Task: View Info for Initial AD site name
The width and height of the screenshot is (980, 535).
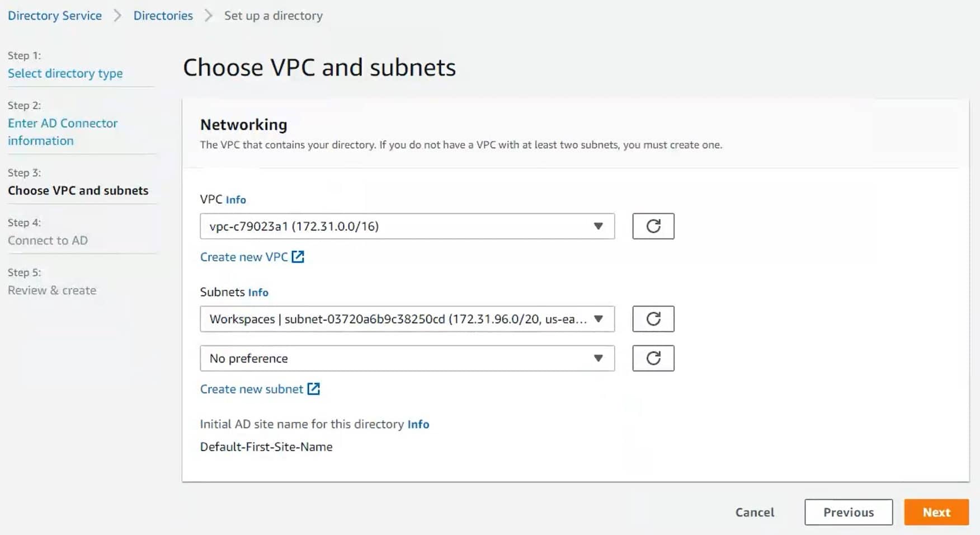Action: [418, 424]
